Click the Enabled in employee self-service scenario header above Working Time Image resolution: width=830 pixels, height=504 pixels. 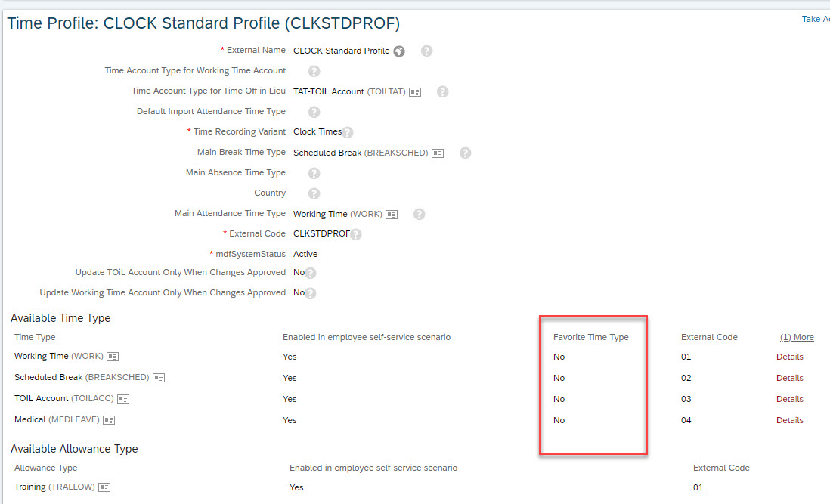[x=367, y=337]
